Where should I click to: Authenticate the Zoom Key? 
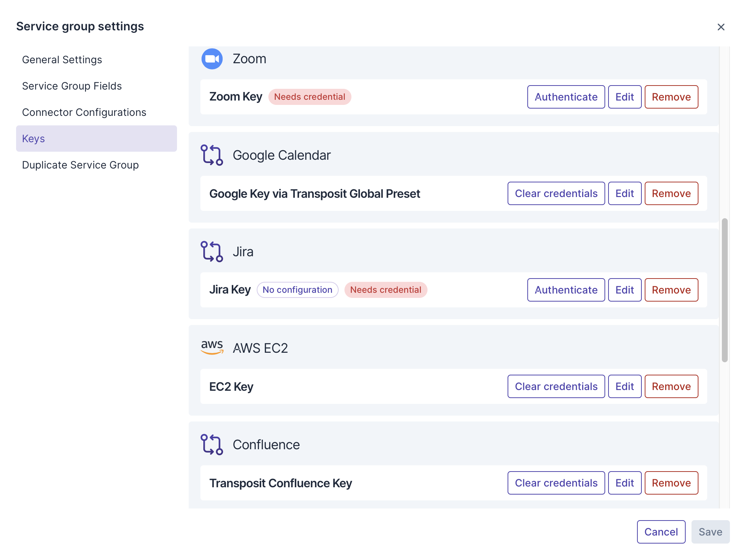pos(566,97)
